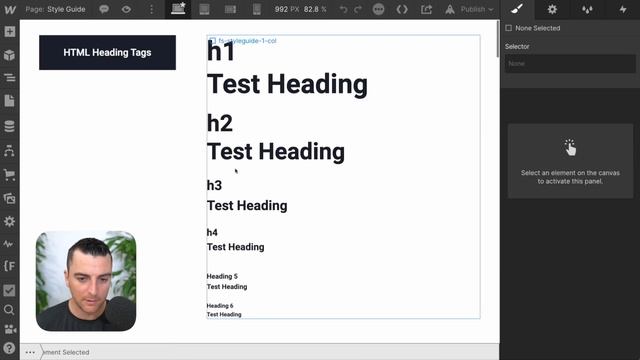Click the Selector input field
The width and height of the screenshot is (640, 360).
point(570,64)
